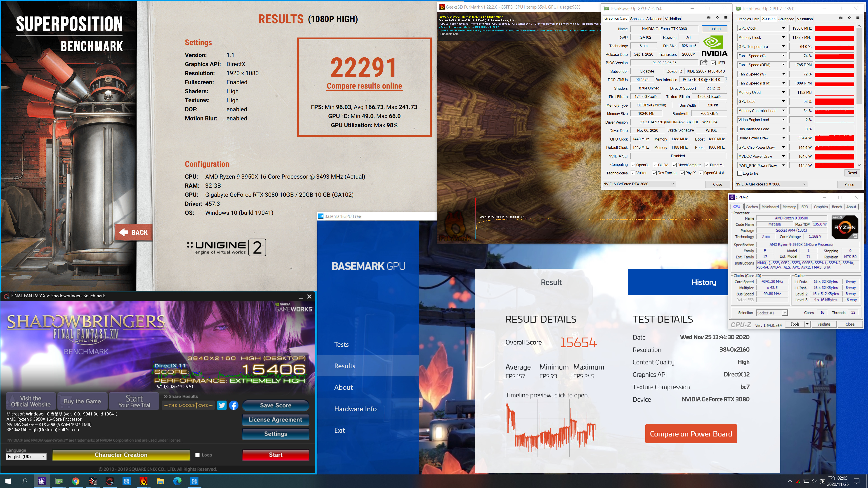
Task: Open Hardware Info in the Basemark GPU menu
Action: pyautogui.click(x=355, y=409)
